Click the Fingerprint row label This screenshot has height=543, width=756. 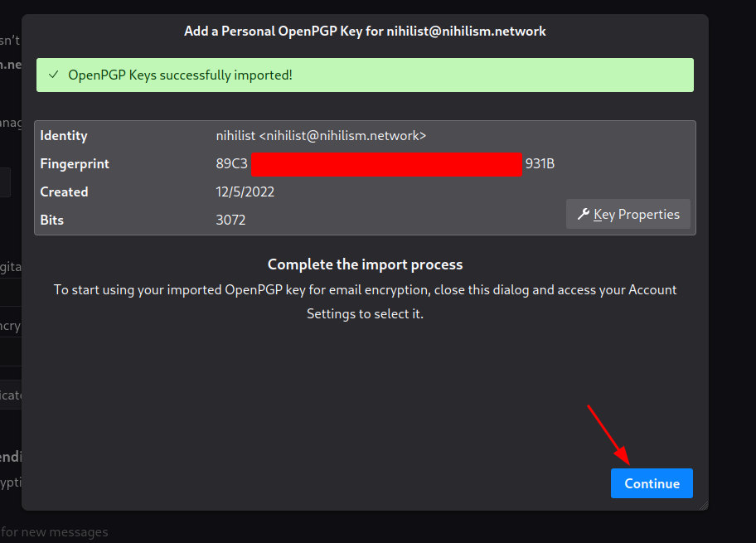[x=75, y=164]
